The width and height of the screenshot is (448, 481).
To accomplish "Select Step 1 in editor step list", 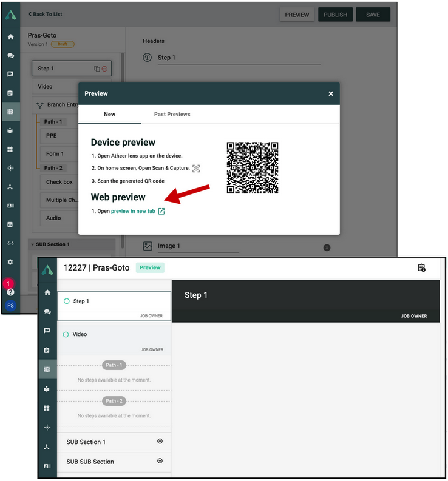I will pos(71,69).
